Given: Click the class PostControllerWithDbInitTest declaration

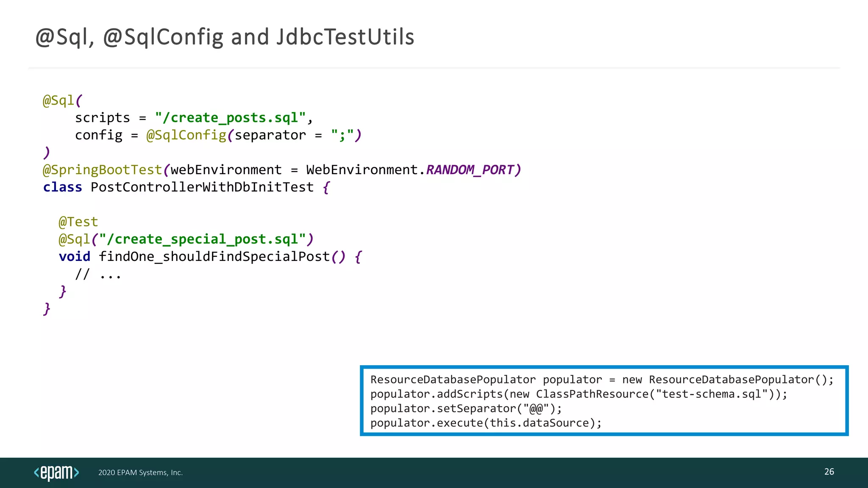Looking at the screenshot, I should [x=186, y=187].
